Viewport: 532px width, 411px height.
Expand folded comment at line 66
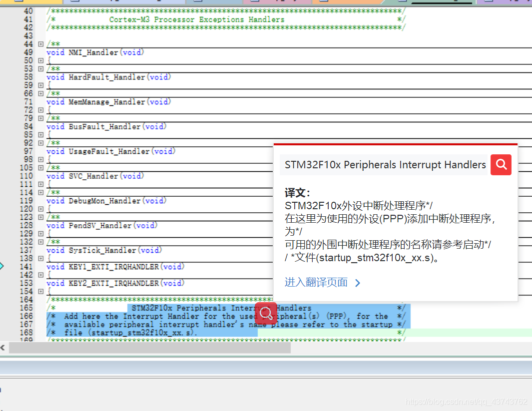pos(41,93)
